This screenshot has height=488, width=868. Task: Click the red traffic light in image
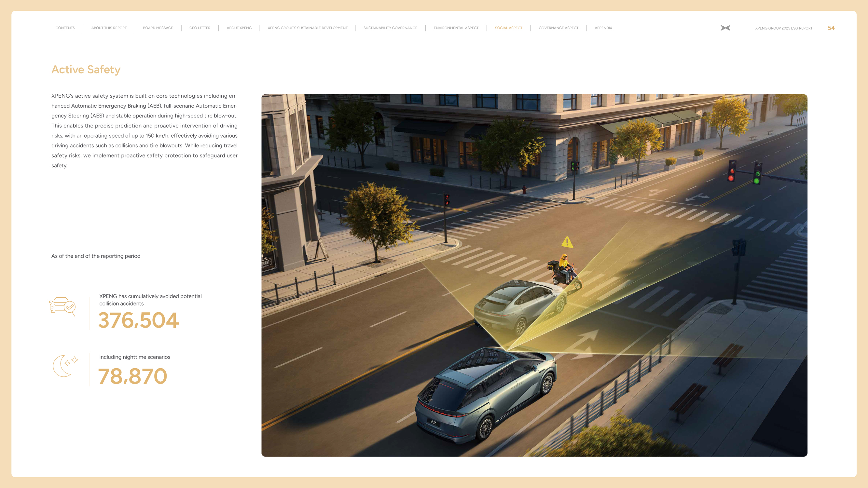pyautogui.click(x=731, y=178)
